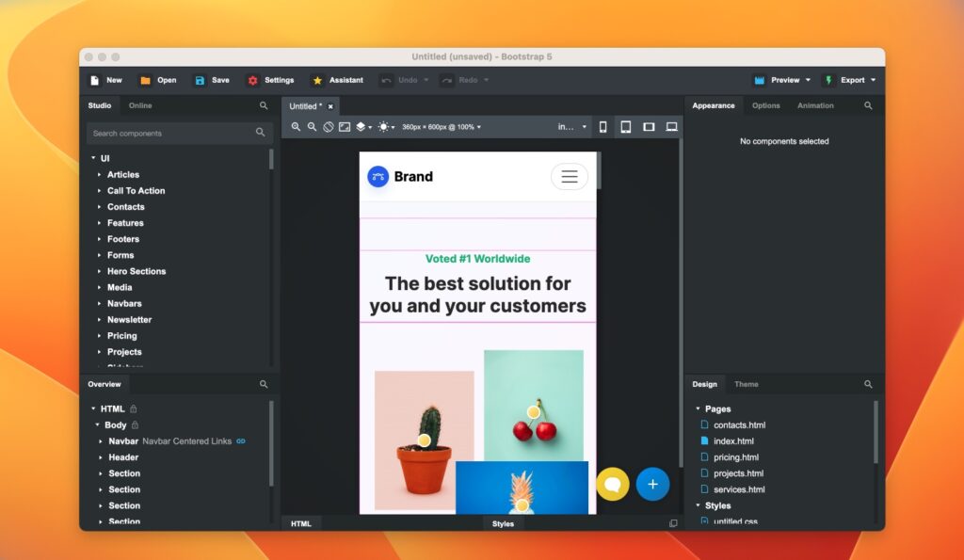Open Settings via the gear icon
964x560 pixels.
tap(251, 80)
